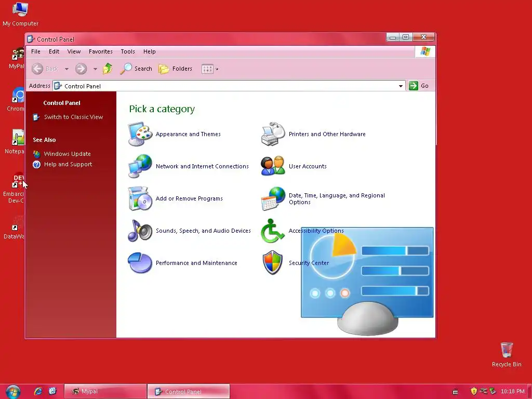The image size is (532, 399).
Task: Click the Views toolbar icon
Action: pos(207,69)
